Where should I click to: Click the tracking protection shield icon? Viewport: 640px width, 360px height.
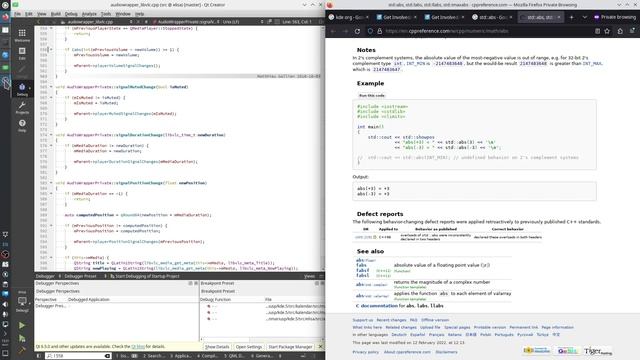(x=370, y=31)
